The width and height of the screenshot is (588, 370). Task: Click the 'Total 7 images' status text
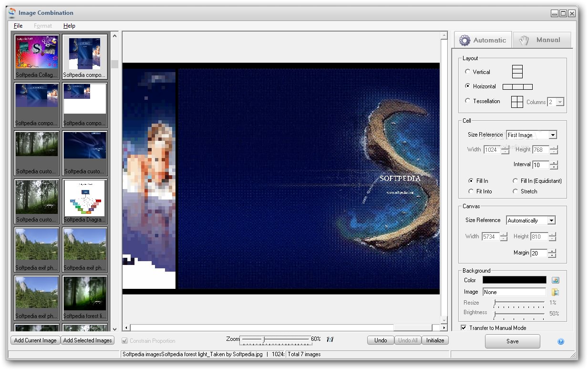pos(304,354)
